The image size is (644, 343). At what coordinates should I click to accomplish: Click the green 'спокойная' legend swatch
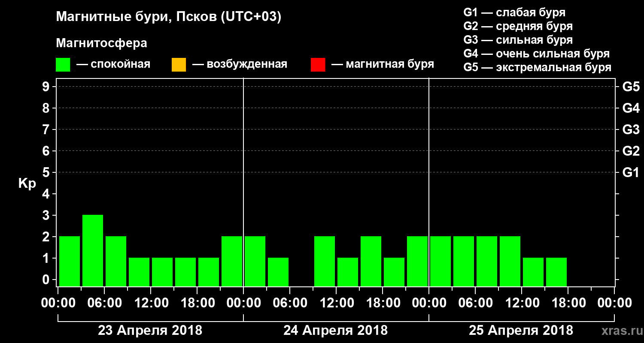coord(63,65)
